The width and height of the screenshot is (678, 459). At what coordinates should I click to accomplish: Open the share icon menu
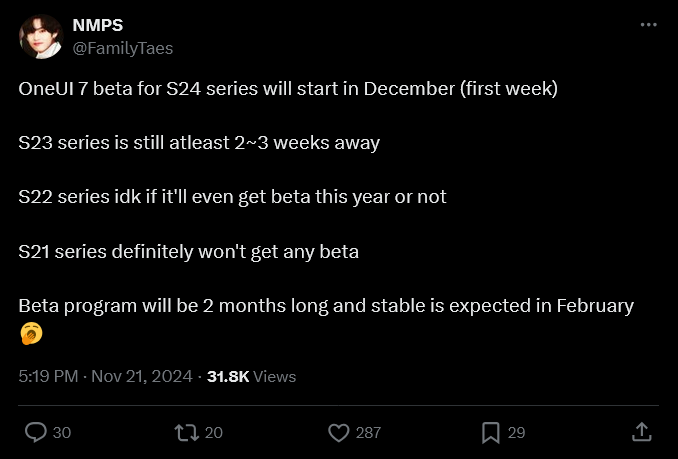click(x=641, y=432)
